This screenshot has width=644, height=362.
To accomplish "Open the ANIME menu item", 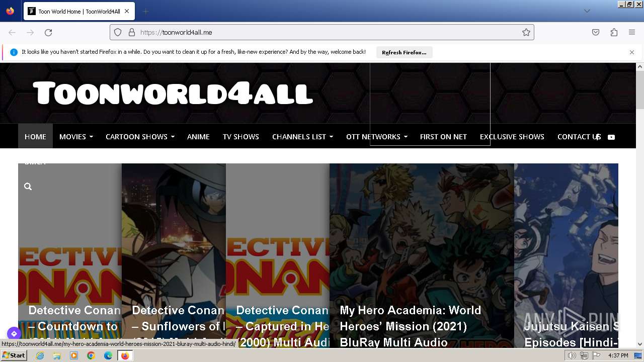I will [198, 136].
